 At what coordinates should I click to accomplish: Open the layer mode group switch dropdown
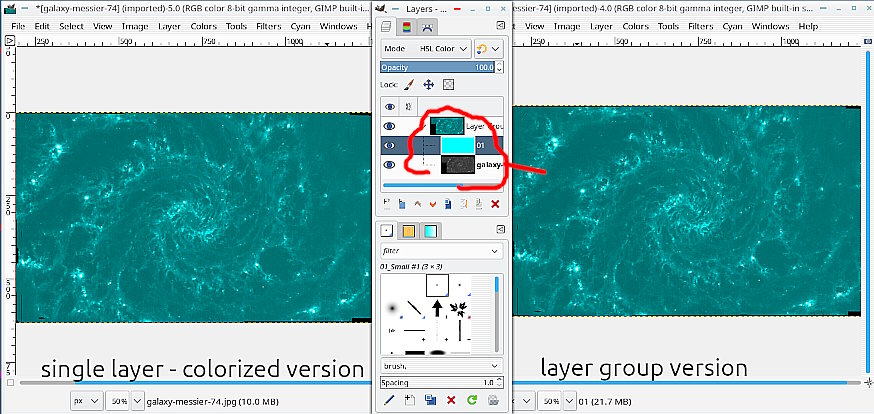[x=489, y=49]
